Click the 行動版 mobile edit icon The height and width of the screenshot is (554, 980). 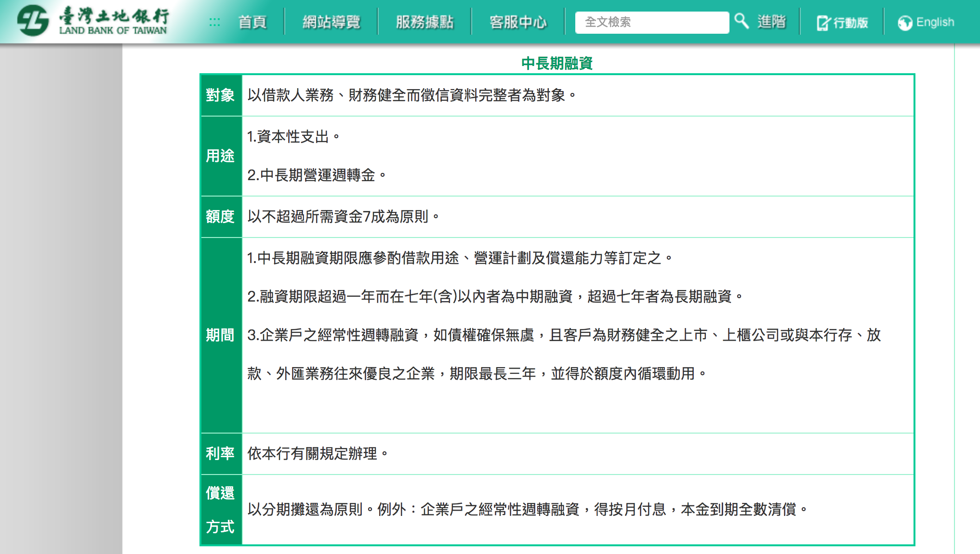point(823,23)
